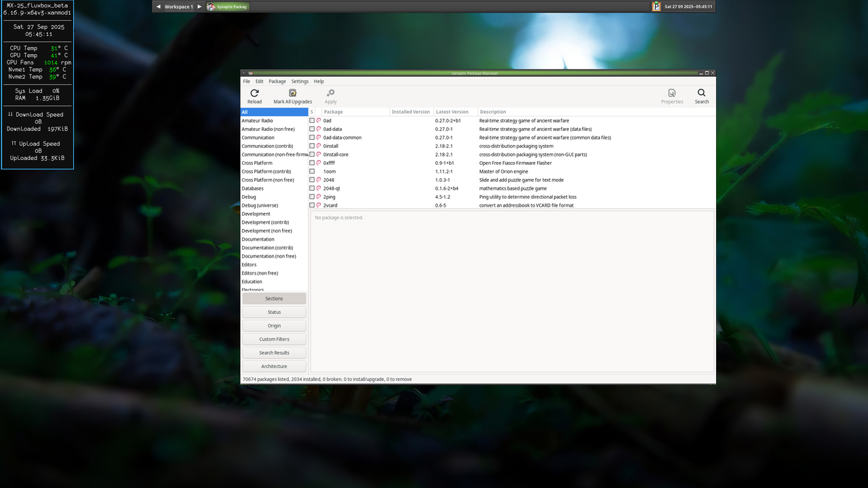Open the Settings menu
868x488 pixels.
pos(300,81)
